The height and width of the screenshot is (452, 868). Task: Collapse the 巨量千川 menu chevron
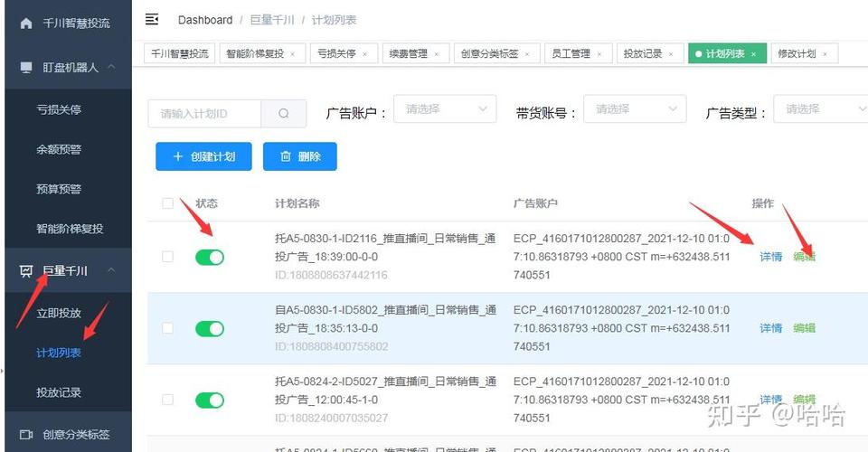(111, 269)
